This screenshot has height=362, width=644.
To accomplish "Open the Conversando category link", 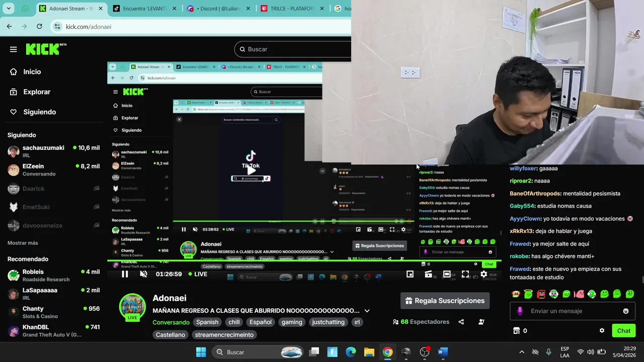I will tap(171, 322).
